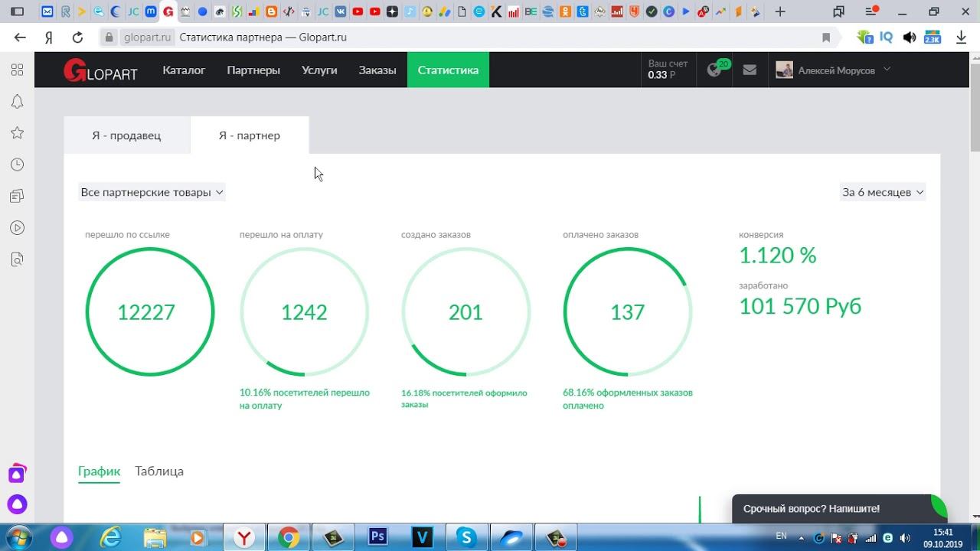Switch to the Таблица view
980x551 pixels.
tap(159, 471)
